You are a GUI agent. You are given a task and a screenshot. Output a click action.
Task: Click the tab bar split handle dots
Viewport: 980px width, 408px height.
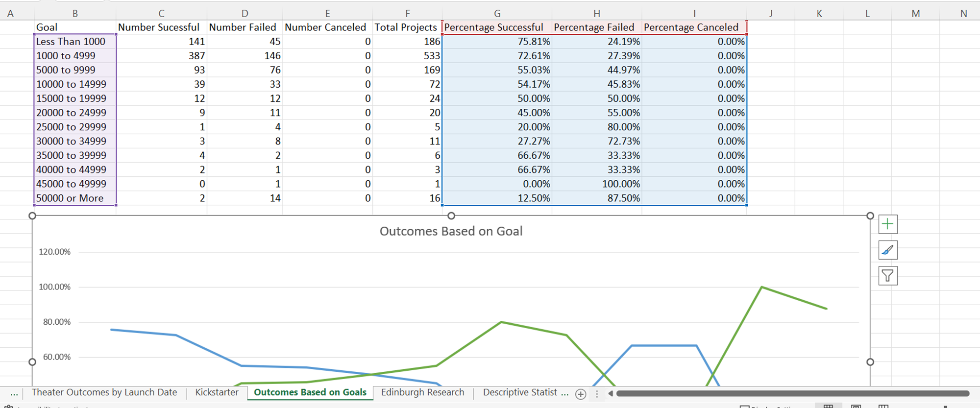tap(597, 394)
